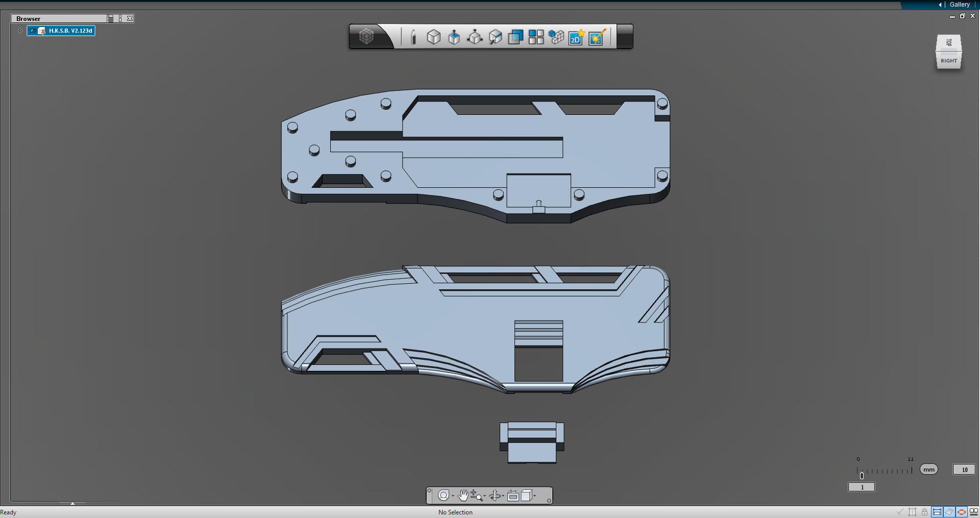This screenshot has height=518, width=980.
Task: Click the symmetry bracket status icon
Action: coord(912,512)
